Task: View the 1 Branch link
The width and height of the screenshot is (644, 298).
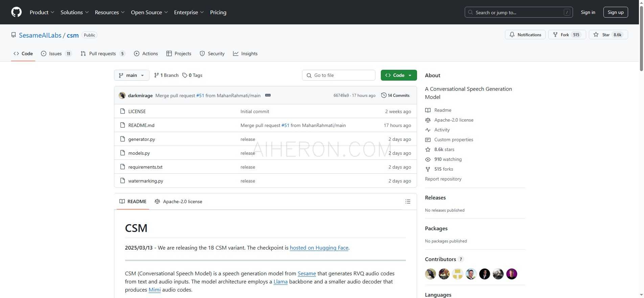Action: point(166,75)
